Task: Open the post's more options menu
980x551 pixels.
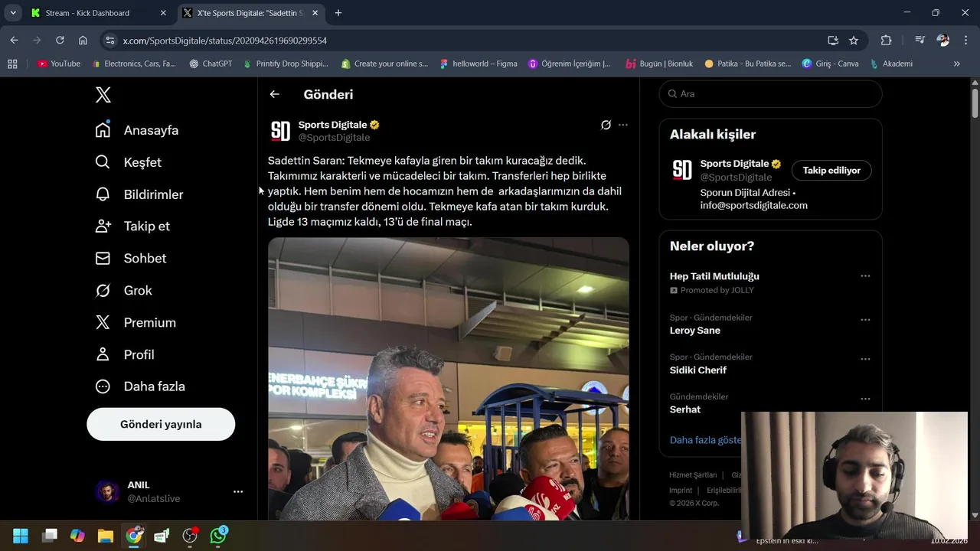Action: tap(623, 125)
